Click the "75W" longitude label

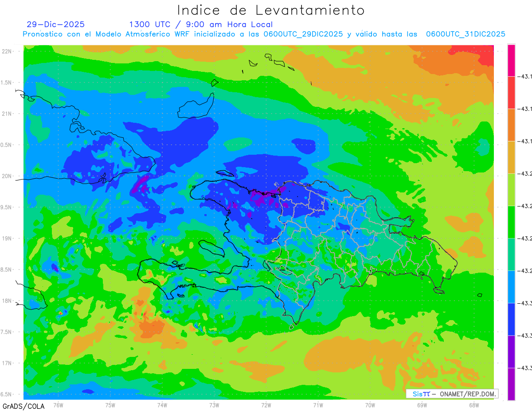(x=110, y=405)
